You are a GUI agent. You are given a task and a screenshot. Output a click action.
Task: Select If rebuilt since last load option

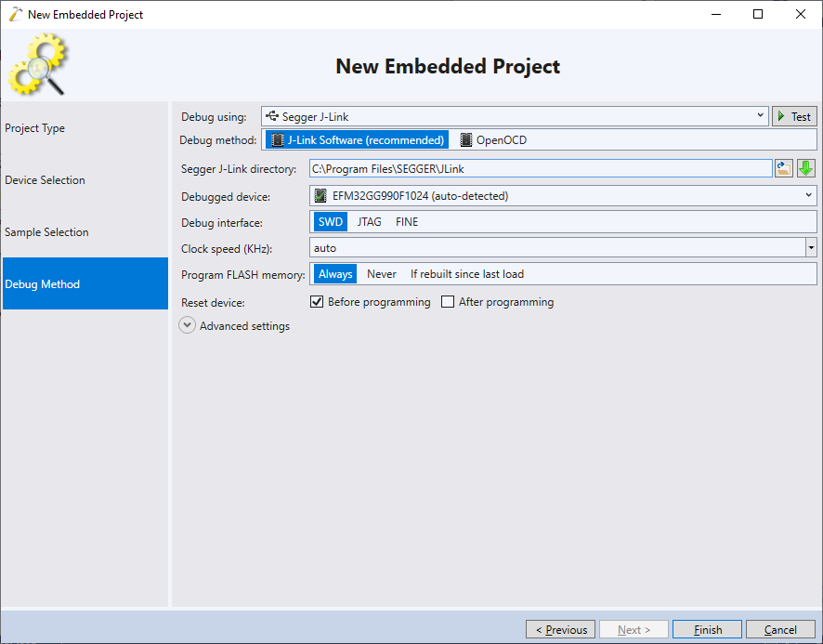click(x=467, y=274)
